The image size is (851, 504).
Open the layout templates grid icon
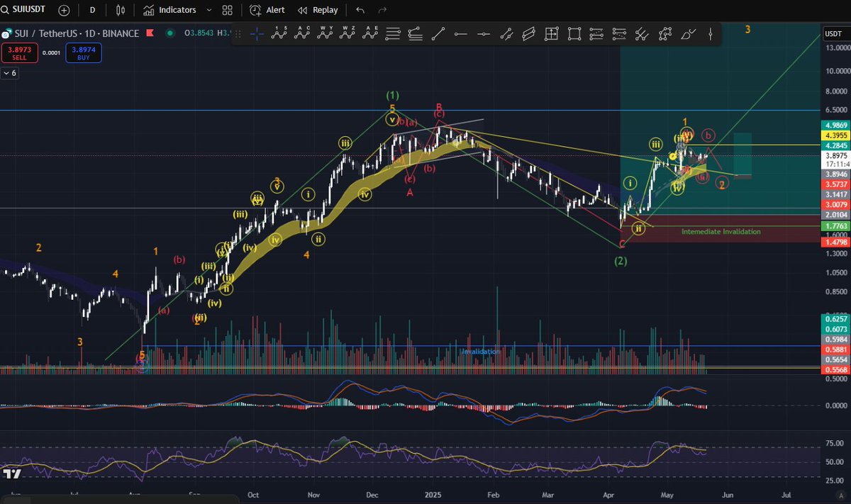coord(227,10)
